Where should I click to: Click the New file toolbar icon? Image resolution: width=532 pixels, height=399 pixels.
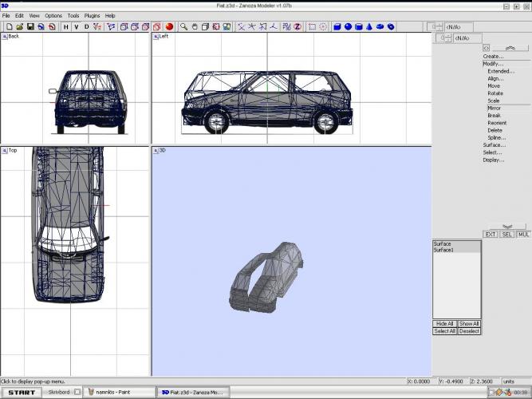click(x=10, y=26)
